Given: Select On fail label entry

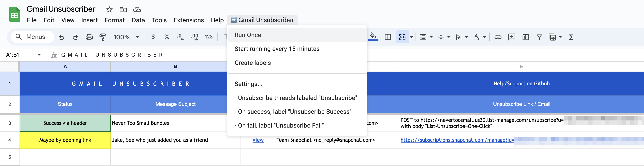Looking at the screenshot, I should click(x=297, y=126).
